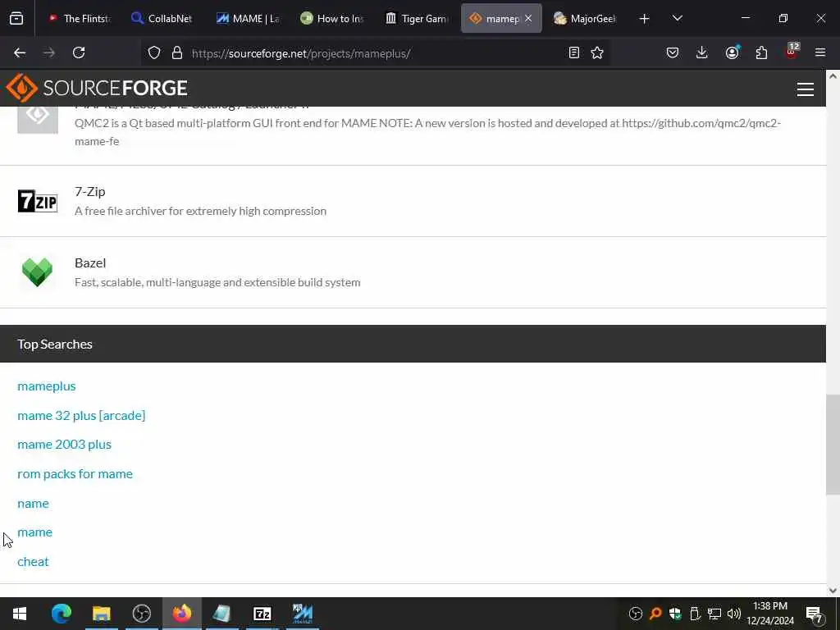Open the 7-Zip project title link
Viewport: 840px width, 630px height.
[x=90, y=191]
